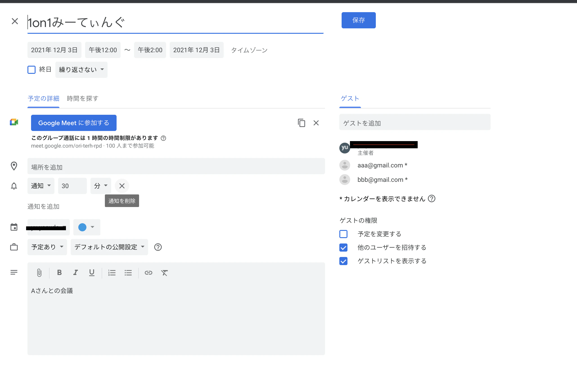Screen dimensions: 577x392
Task: Open the 予定あり availability dropdown
Action: pos(47,247)
